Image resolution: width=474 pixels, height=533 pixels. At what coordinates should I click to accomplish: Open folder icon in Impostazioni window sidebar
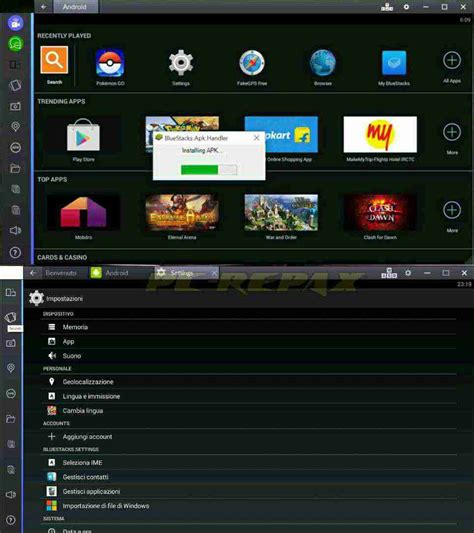point(11,419)
